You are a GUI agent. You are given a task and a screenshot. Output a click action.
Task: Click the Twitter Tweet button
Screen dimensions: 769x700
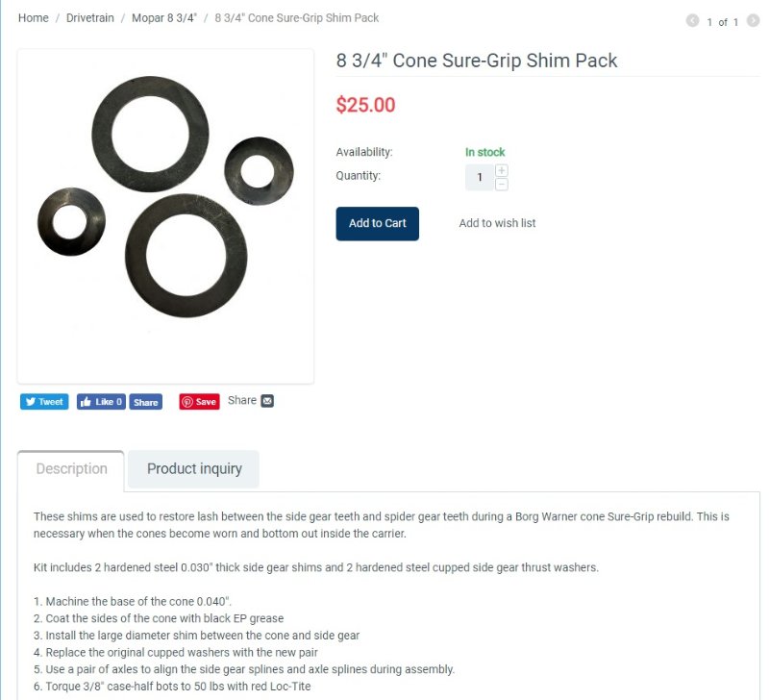pyautogui.click(x=44, y=402)
